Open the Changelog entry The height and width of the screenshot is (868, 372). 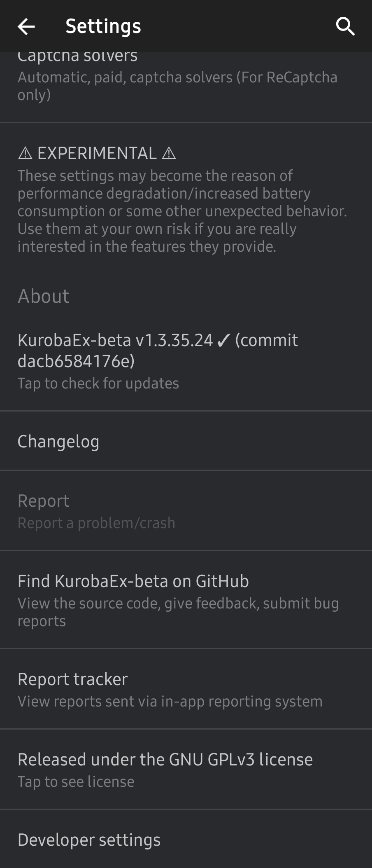58,441
